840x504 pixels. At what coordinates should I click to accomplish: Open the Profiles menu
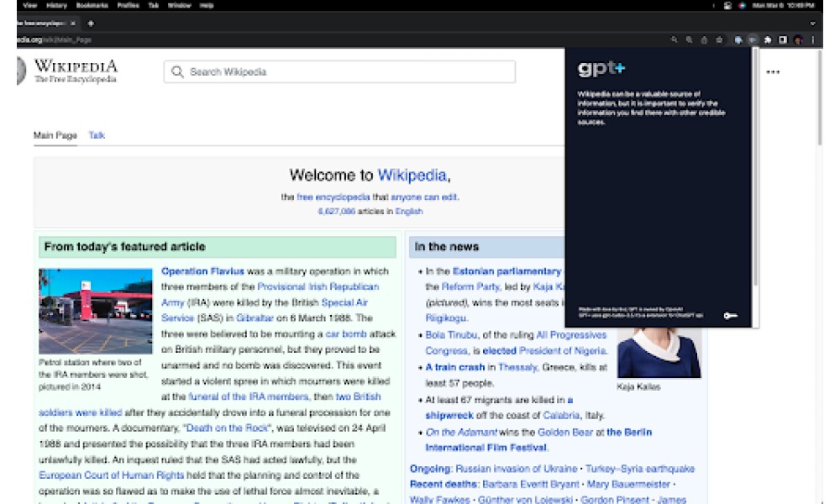[128, 5]
